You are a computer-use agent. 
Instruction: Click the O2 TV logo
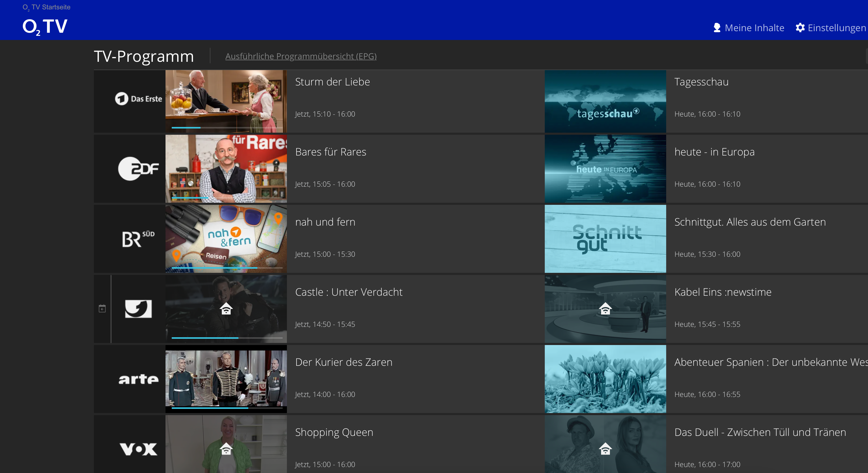(x=45, y=27)
